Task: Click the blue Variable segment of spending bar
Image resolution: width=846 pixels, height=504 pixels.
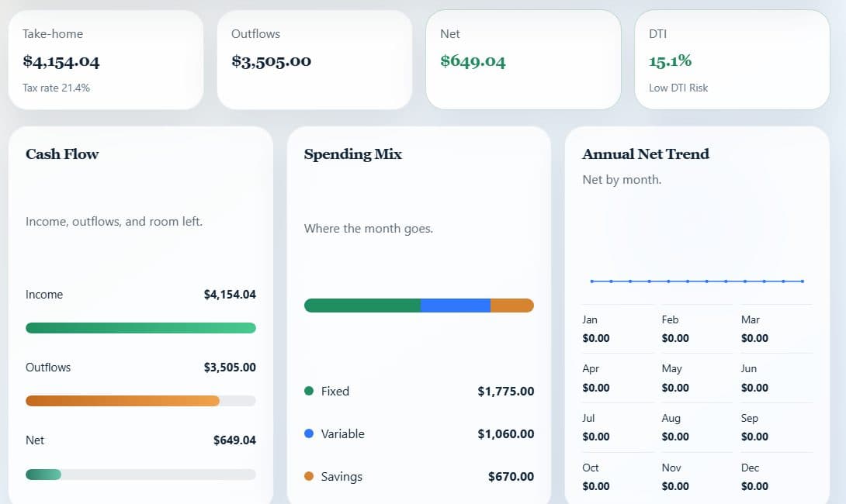Action: click(456, 306)
